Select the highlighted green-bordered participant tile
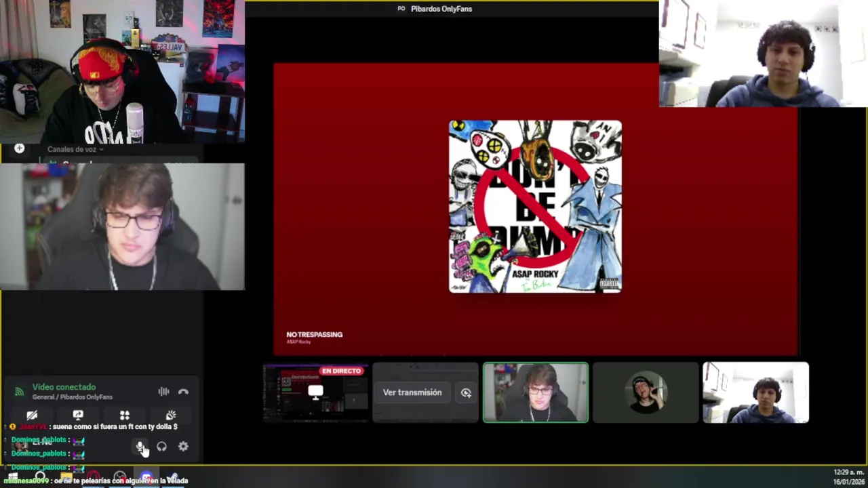The height and width of the screenshot is (488, 868). click(536, 392)
